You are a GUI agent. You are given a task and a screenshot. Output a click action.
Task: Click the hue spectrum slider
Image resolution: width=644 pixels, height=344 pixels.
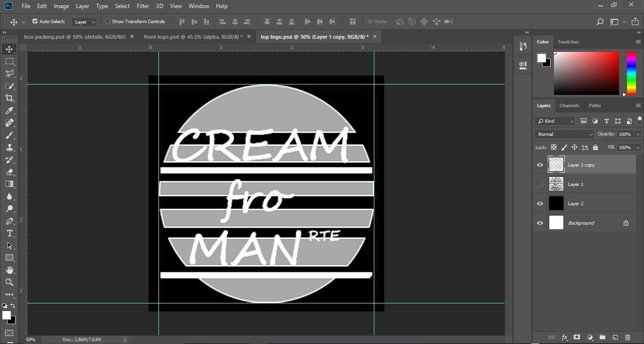point(631,73)
